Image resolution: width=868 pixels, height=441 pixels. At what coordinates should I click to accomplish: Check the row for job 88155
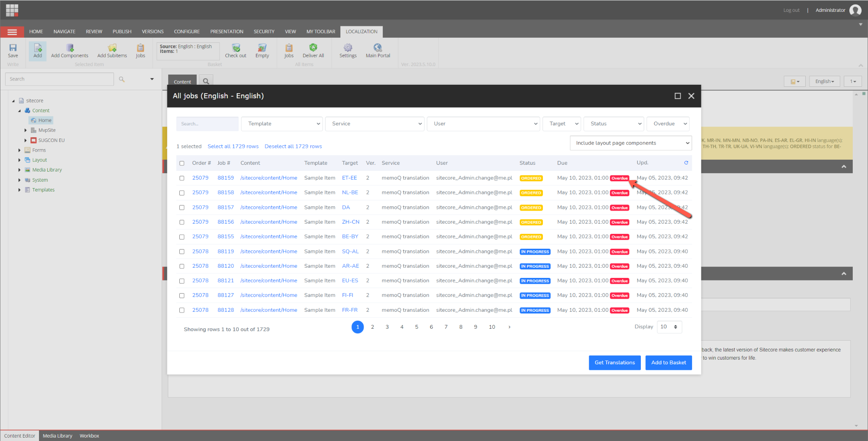(182, 237)
